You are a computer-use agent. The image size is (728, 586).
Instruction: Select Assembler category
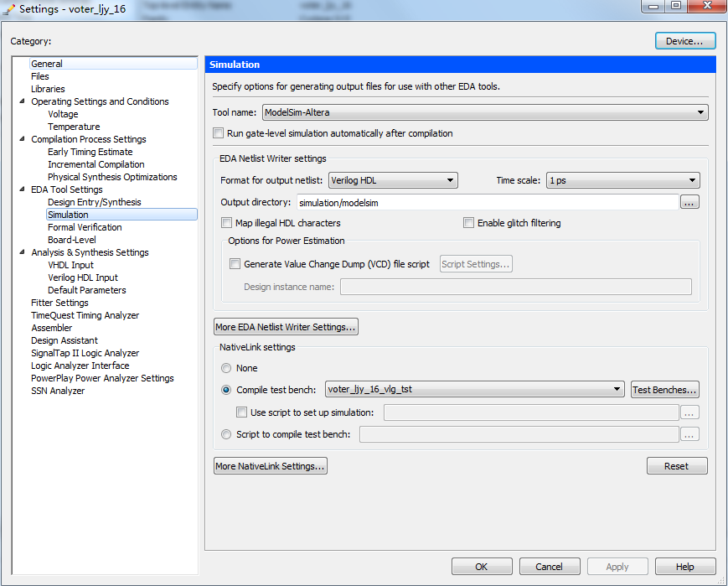(x=52, y=327)
